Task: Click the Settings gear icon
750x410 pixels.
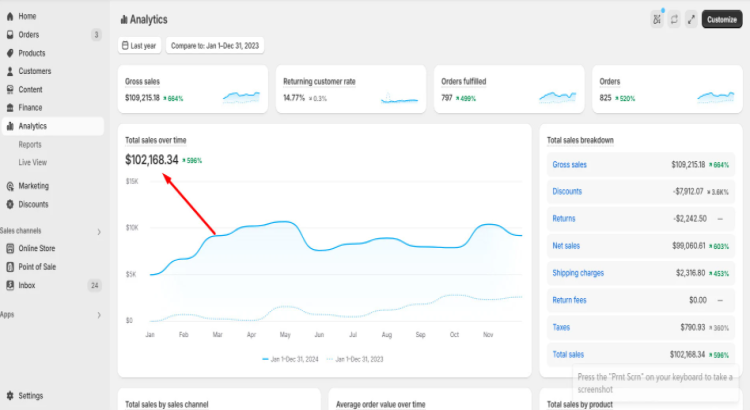Action: coord(10,396)
